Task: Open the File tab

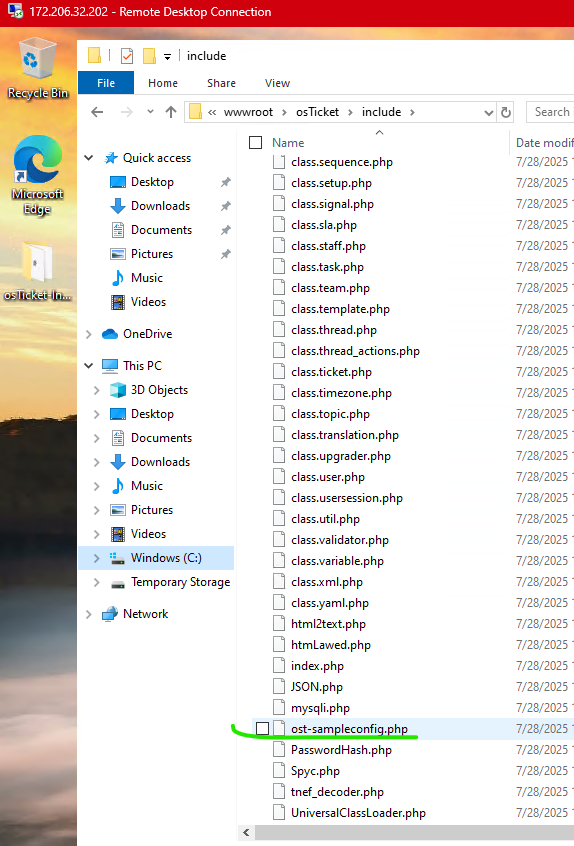Action: 106,83
